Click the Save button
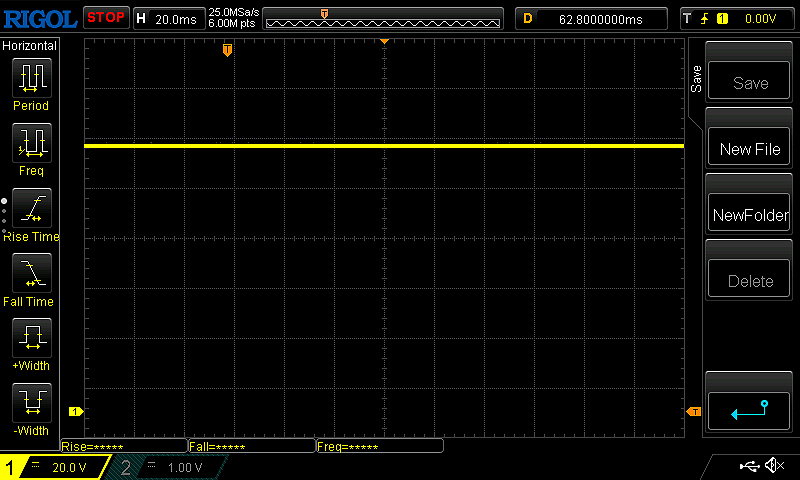The height and width of the screenshot is (480, 800). [749, 81]
